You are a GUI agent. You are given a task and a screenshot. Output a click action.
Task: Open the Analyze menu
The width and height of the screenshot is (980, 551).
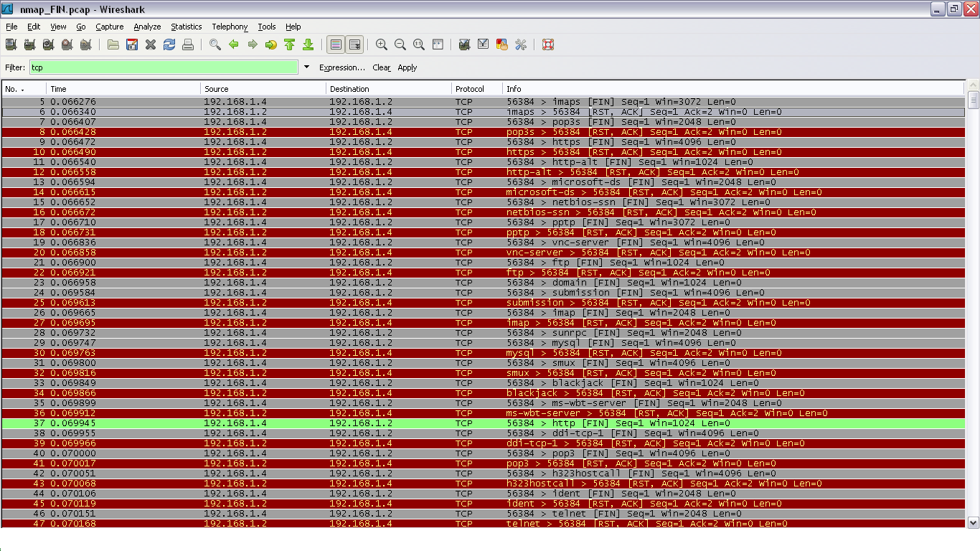tap(147, 27)
